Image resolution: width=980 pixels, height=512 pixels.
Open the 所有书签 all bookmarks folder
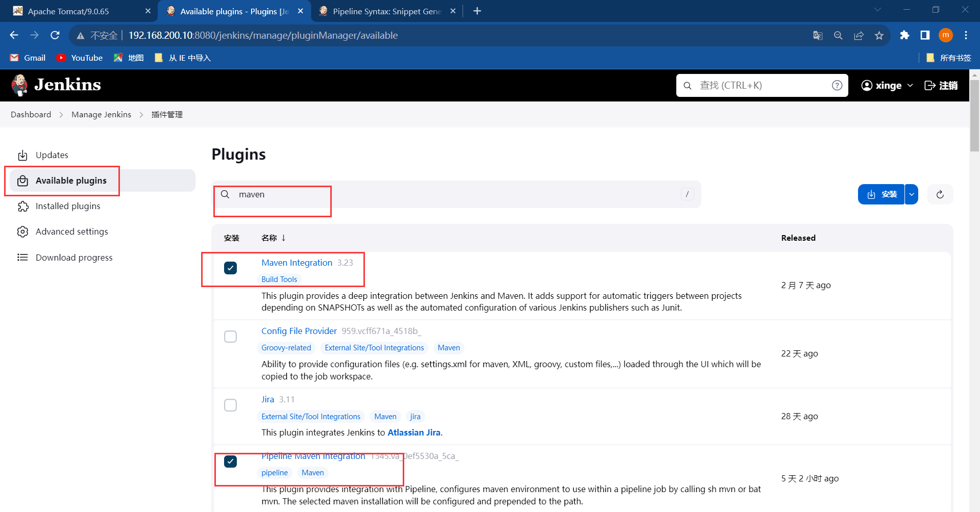949,58
